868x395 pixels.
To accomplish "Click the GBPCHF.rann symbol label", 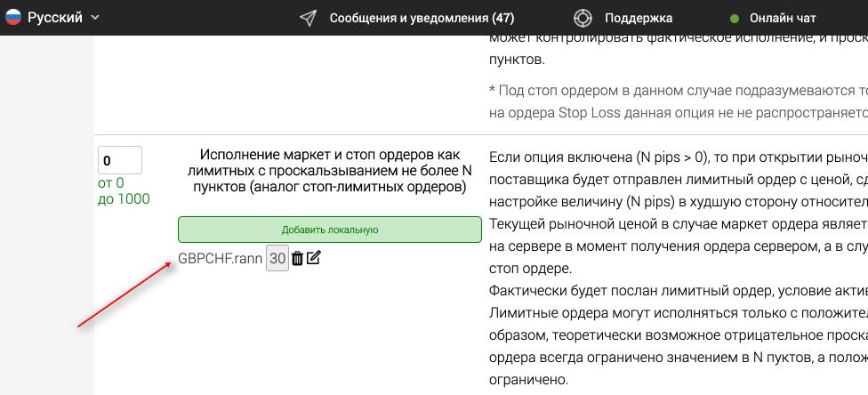I will (x=221, y=259).
